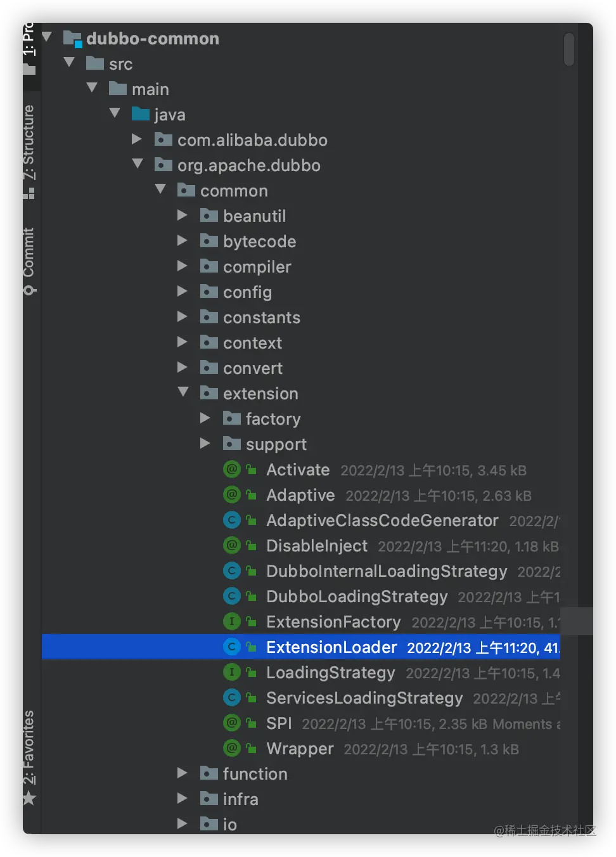
Task: Click the dubbo-common module folder icon
Action: click(73, 39)
